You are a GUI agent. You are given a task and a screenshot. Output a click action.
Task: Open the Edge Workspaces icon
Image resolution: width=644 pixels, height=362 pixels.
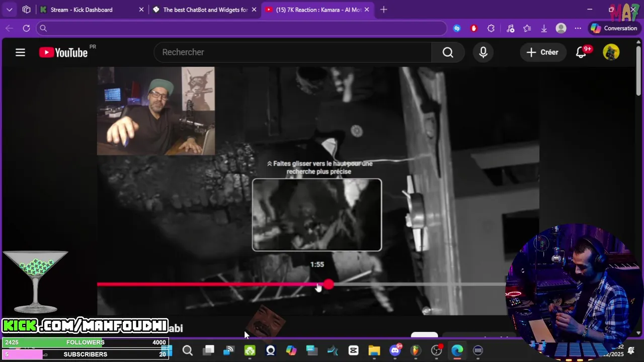27,10
